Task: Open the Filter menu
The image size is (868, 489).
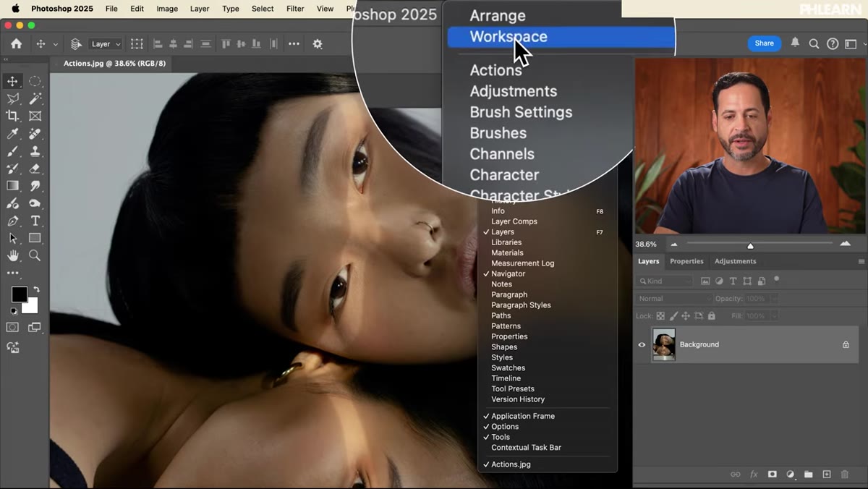Action: (x=295, y=9)
